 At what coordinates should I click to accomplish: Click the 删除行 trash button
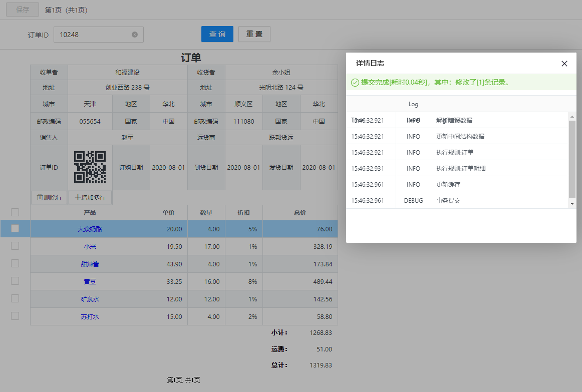coord(49,197)
